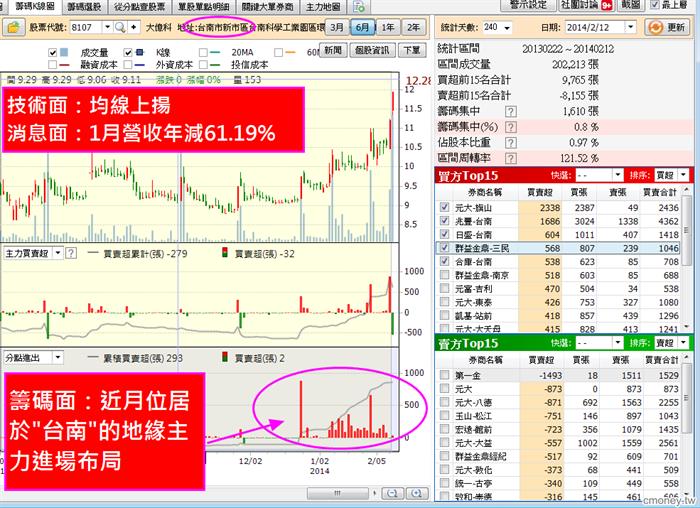700x508 pixels.
Task: Switch to the 籌碼選股 tab
Action: pyautogui.click(x=84, y=6)
